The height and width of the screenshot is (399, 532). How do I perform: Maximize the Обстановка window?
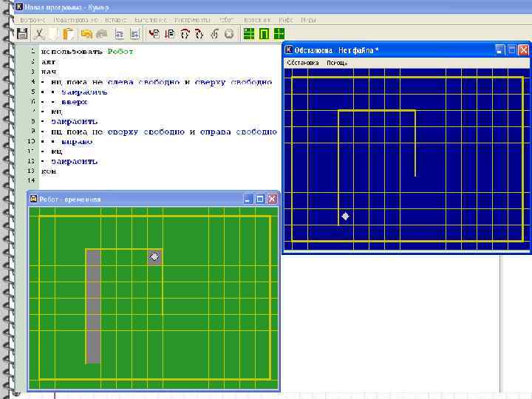(512, 50)
